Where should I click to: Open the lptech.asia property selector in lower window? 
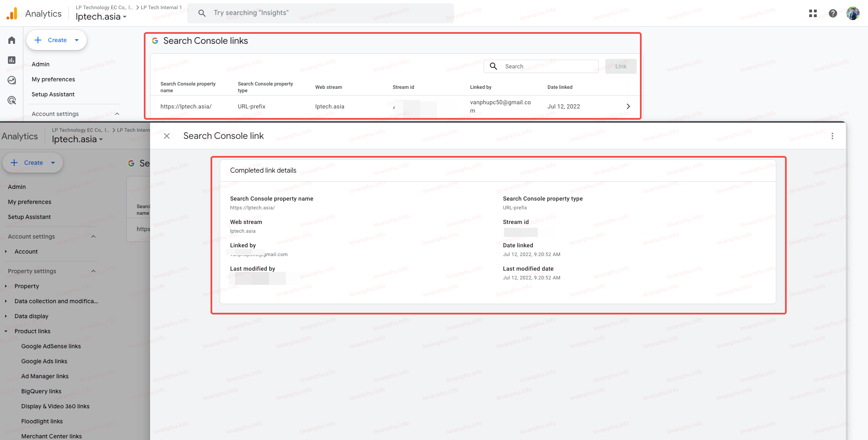[77, 139]
